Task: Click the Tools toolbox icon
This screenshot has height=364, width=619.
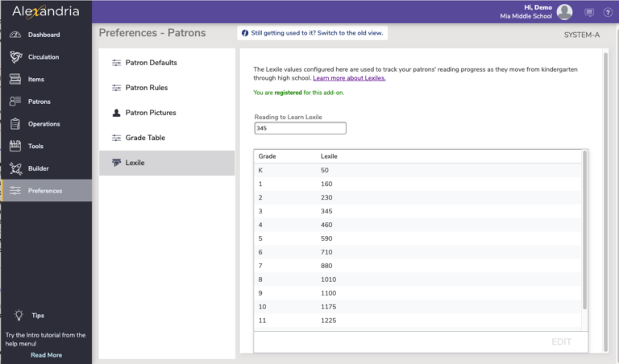Action: (15, 146)
